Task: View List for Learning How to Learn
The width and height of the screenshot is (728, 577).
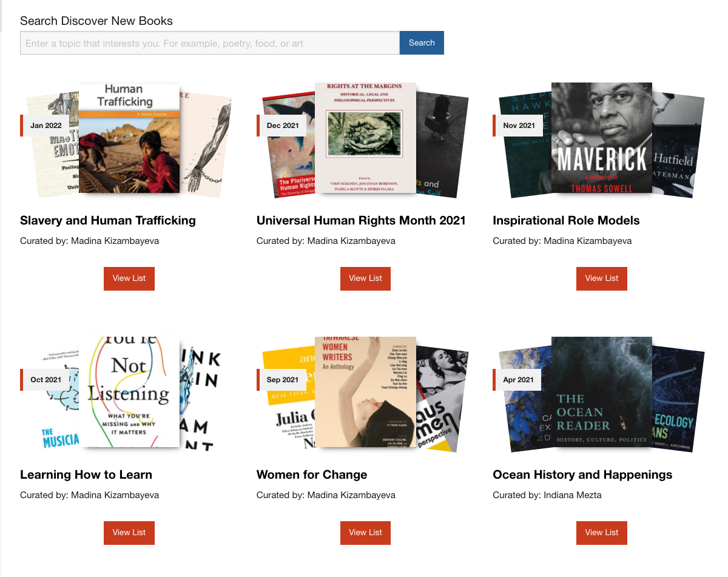Action: point(129,533)
